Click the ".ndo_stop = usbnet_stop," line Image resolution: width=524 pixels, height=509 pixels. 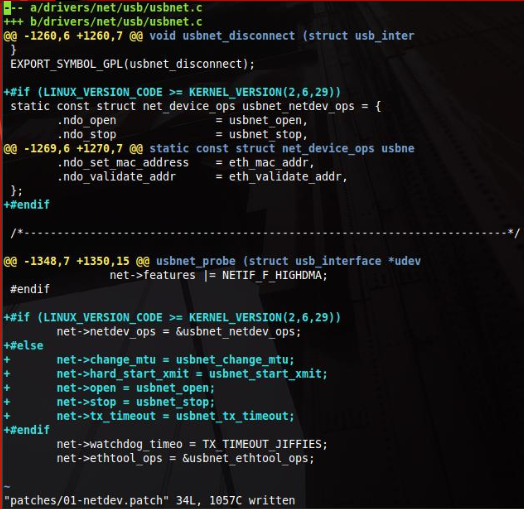pos(182,134)
